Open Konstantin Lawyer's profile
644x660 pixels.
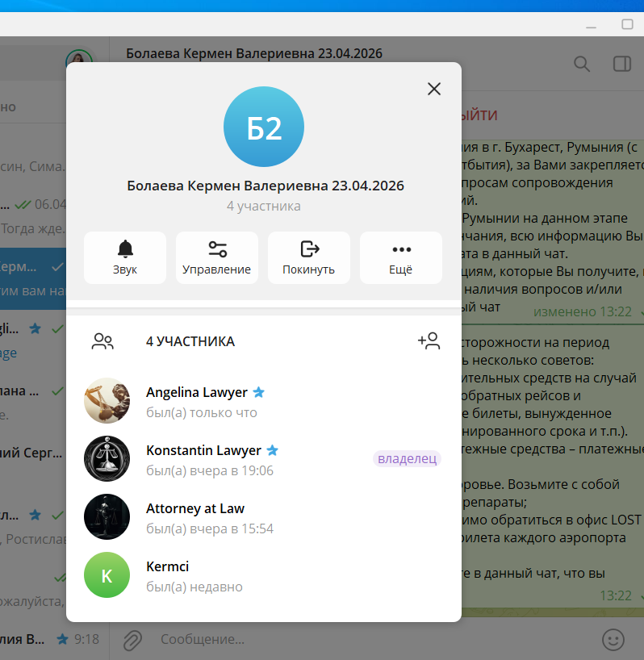coord(264,459)
